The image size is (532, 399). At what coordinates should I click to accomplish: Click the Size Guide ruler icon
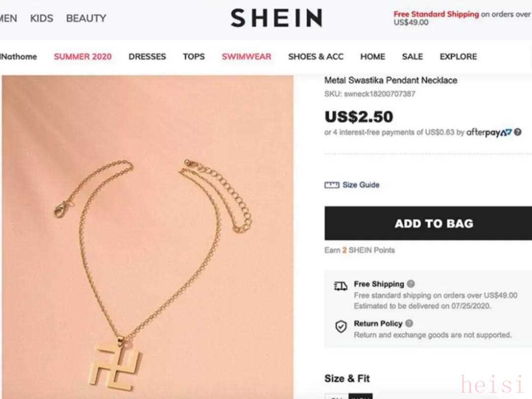pos(332,185)
